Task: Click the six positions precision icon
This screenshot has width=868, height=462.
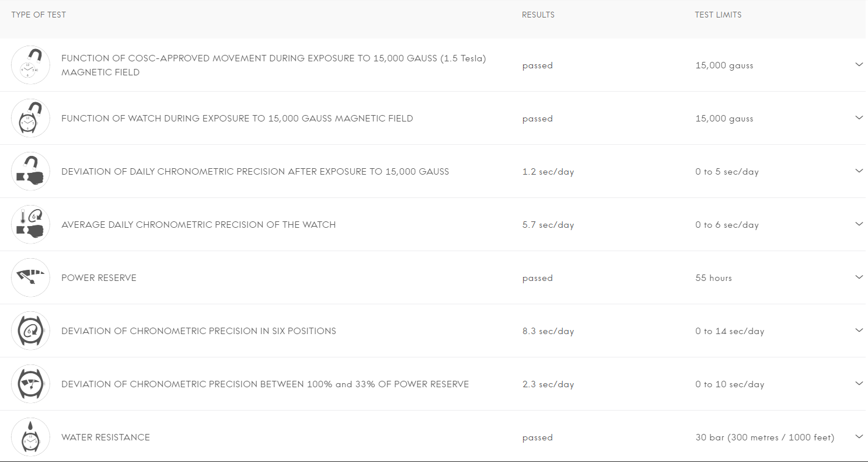Action: click(x=30, y=331)
